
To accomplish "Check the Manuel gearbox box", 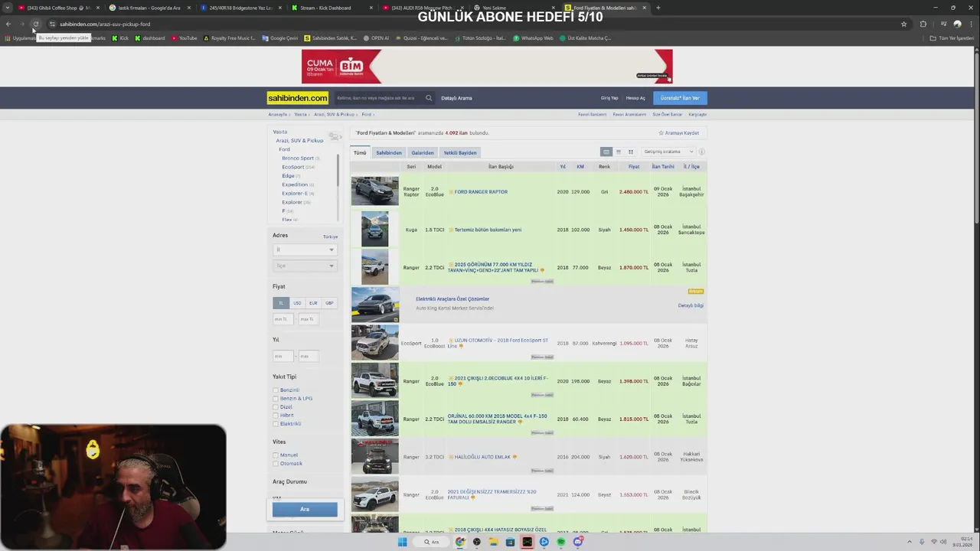I will tap(276, 455).
